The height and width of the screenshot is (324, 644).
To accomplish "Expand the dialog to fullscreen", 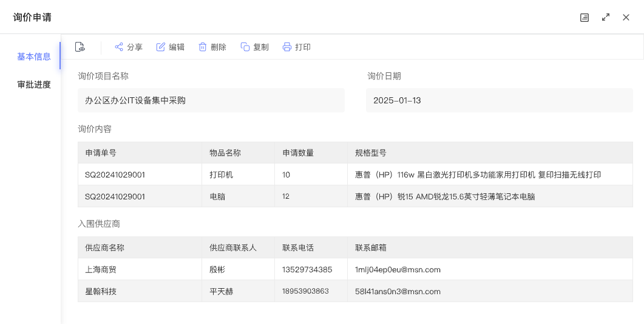I will coord(606,18).
